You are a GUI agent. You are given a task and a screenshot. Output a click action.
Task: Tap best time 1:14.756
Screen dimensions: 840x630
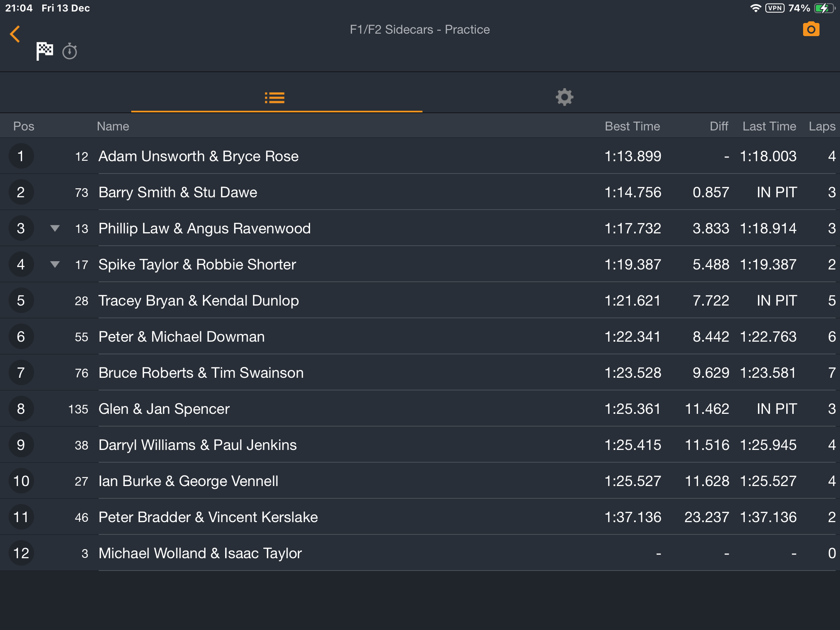[x=633, y=192]
